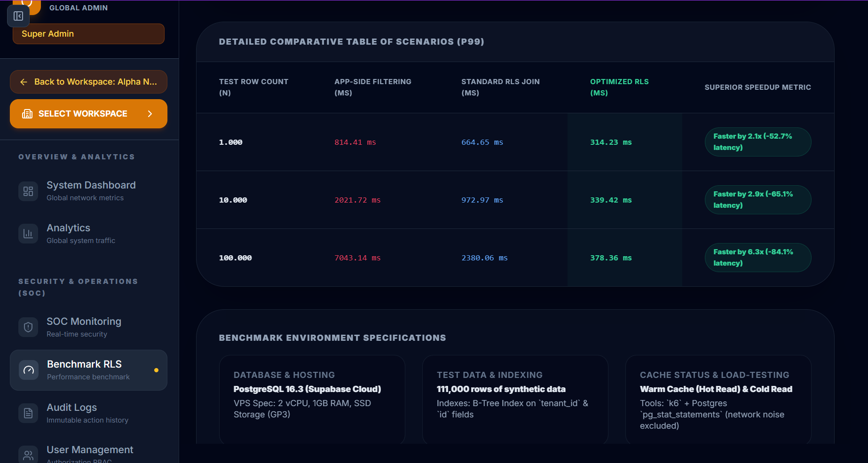
Task: Click the 378.36 ms optimized value
Action: click(611, 258)
